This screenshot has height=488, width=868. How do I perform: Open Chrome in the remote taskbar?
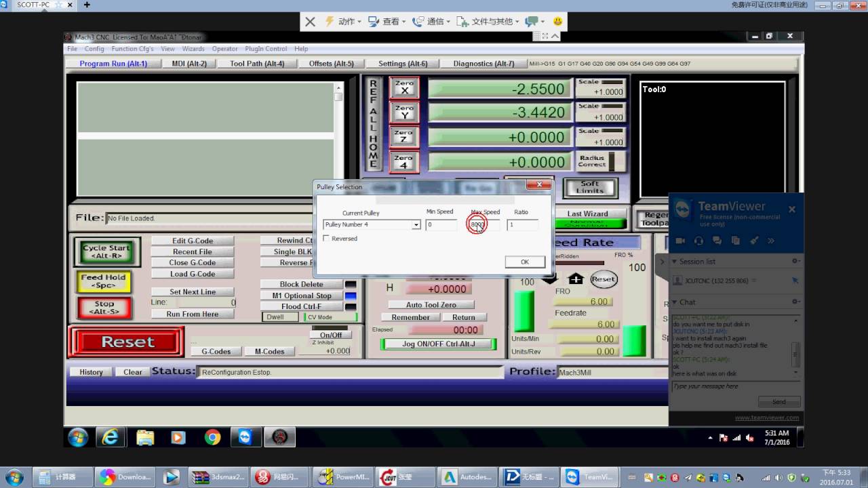pos(212,437)
